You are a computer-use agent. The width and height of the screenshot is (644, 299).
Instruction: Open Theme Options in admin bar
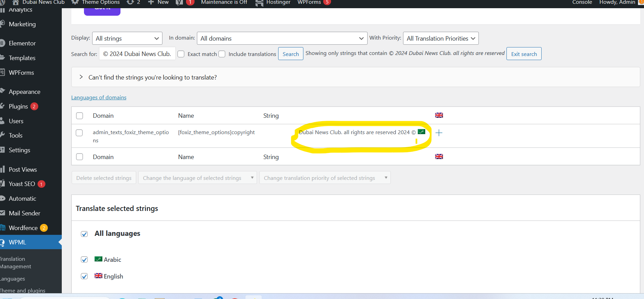[x=101, y=2]
